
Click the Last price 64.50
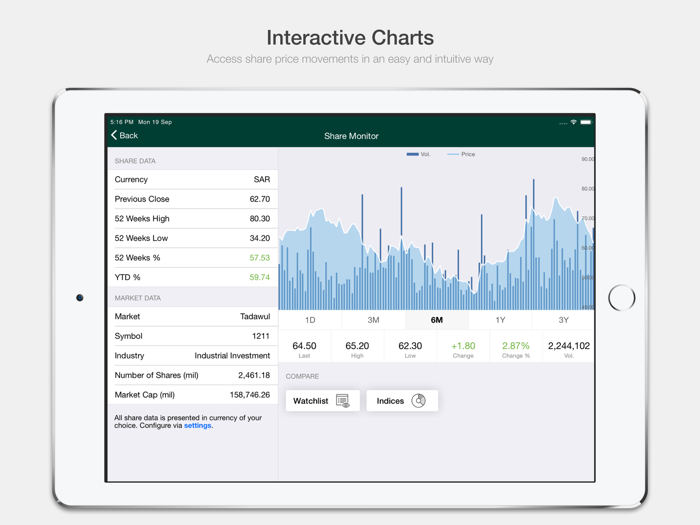click(304, 346)
